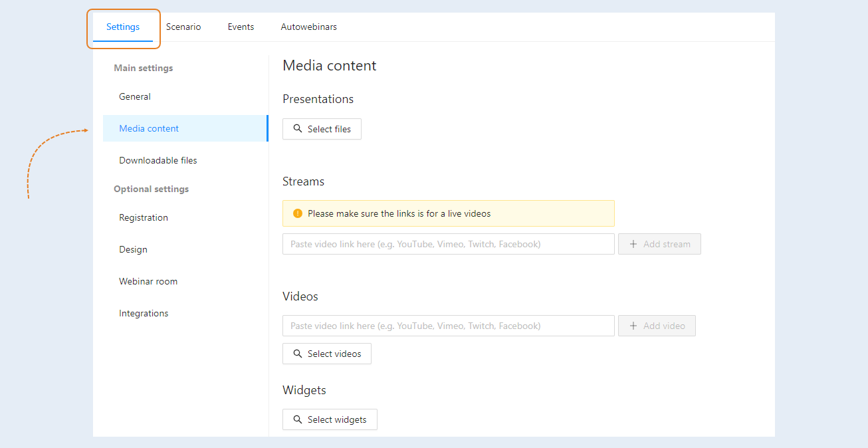This screenshot has height=448, width=868.
Task: Click Select files under Presentations
Action: (x=322, y=129)
